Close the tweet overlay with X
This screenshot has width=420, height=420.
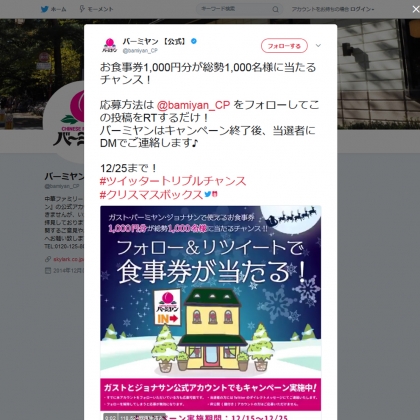pyautogui.click(x=416, y=9)
